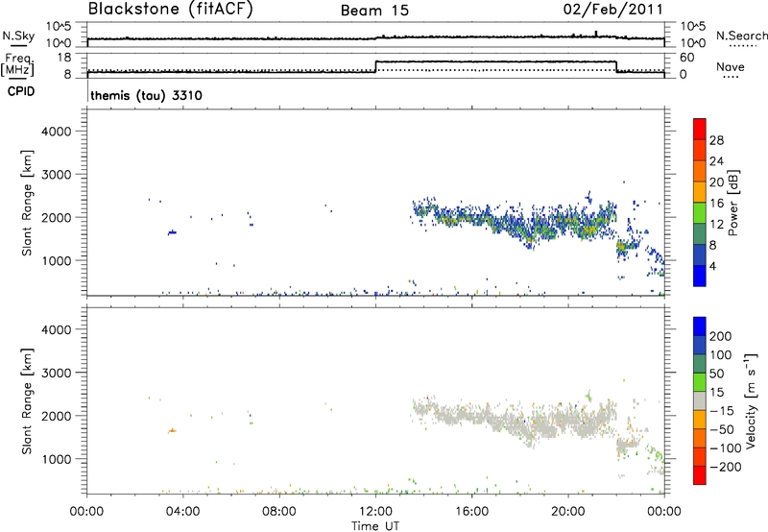Click the Beam 15 label
This screenshot has width=768, height=532.
click(x=374, y=11)
